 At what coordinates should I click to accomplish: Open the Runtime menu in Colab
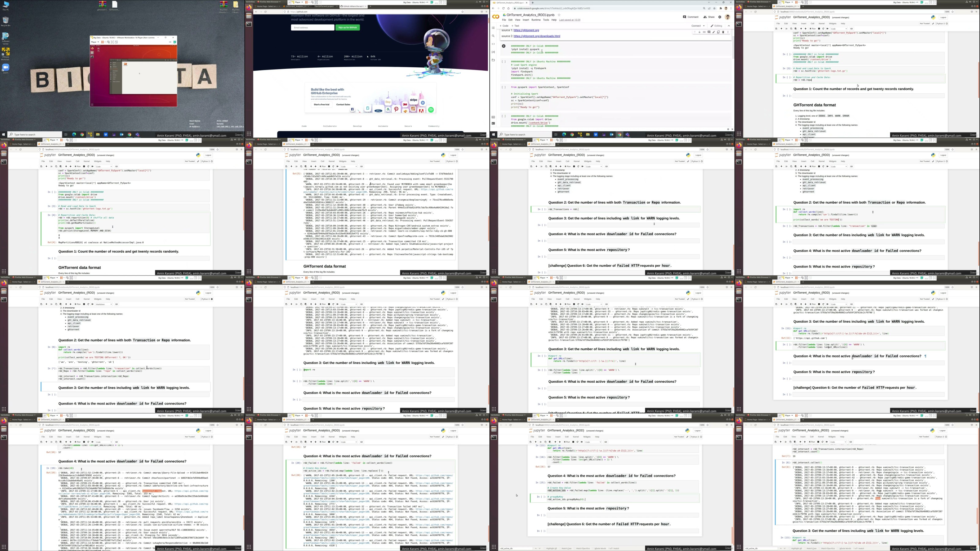tap(536, 20)
